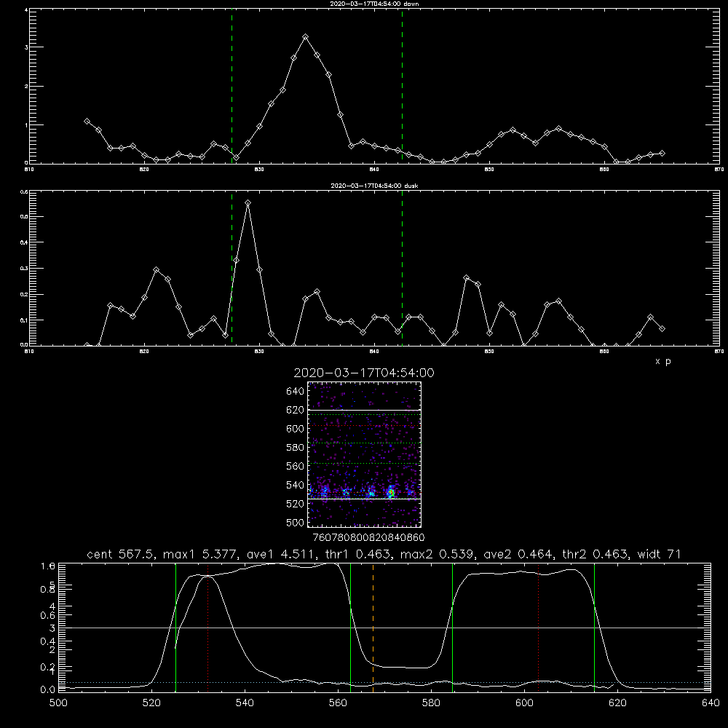Click the timestamp title above the heatmap
Image resolution: width=728 pixels, height=728 pixels.
click(x=364, y=373)
